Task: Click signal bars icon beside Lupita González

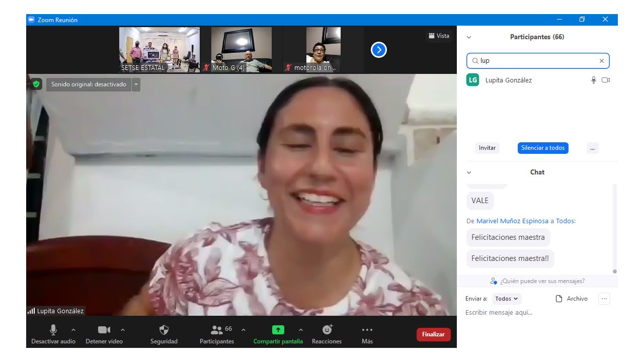Action: click(31, 311)
